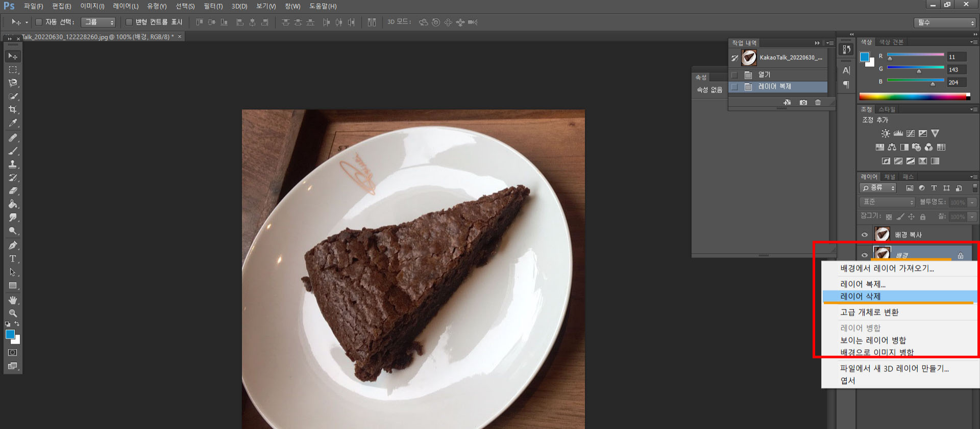The height and width of the screenshot is (429, 980).
Task: Select the Hand tool
Action: pyautogui.click(x=13, y=300)
